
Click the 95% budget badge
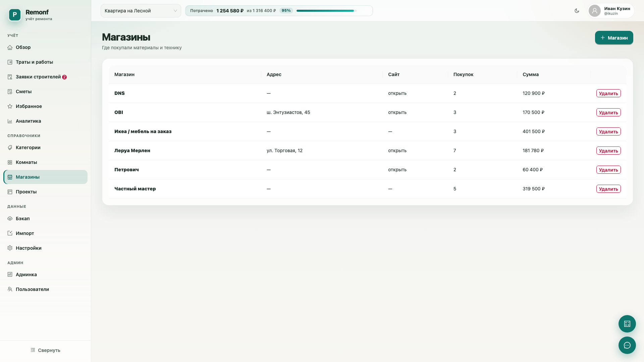click(286, 11)
